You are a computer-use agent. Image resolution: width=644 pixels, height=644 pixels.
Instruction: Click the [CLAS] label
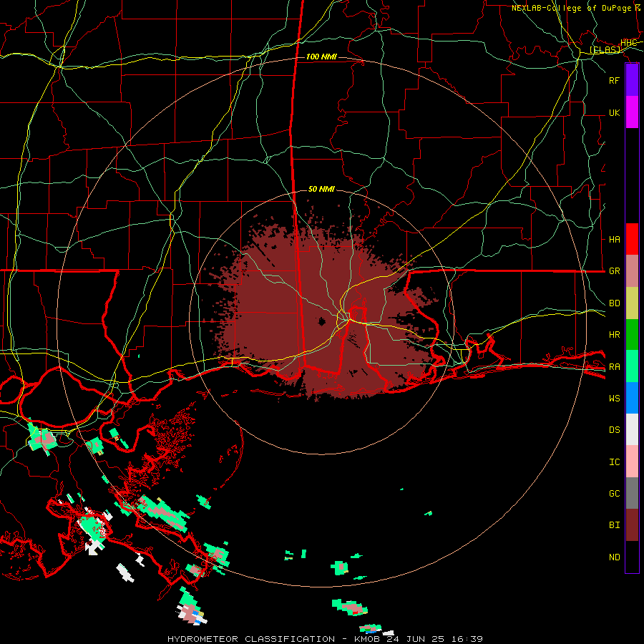point(605,49)
